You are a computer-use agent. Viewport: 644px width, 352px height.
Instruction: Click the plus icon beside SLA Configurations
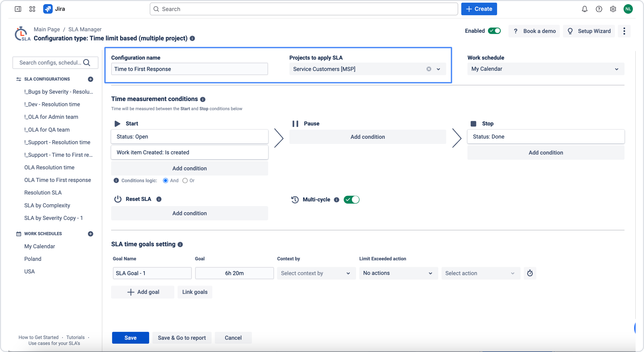(90, 79)
